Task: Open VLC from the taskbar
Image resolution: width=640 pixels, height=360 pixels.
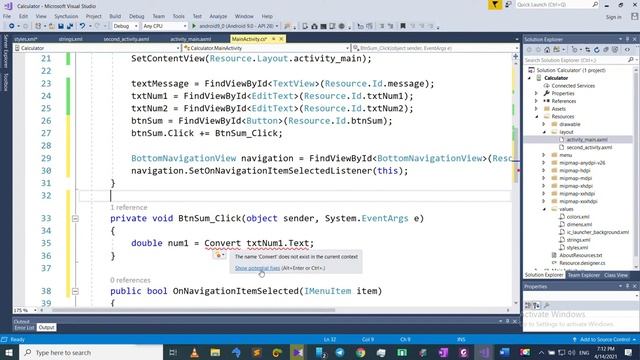Action: pos(195,352)
